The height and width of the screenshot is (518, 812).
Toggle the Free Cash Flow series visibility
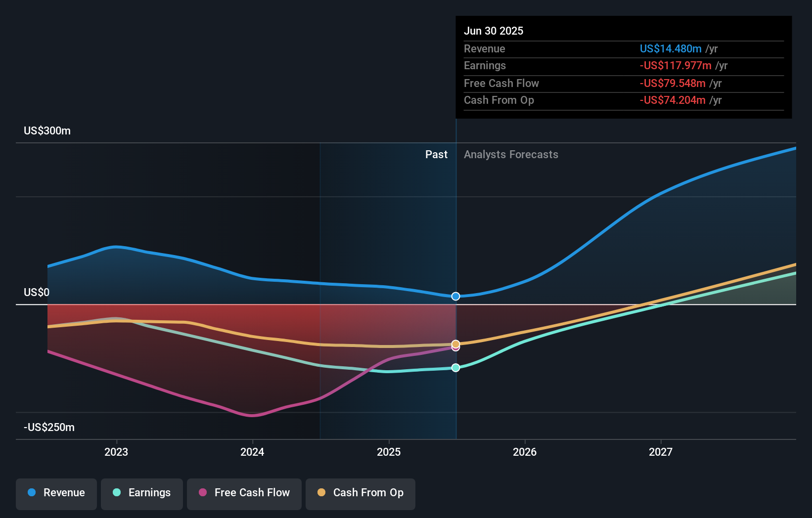244,494
